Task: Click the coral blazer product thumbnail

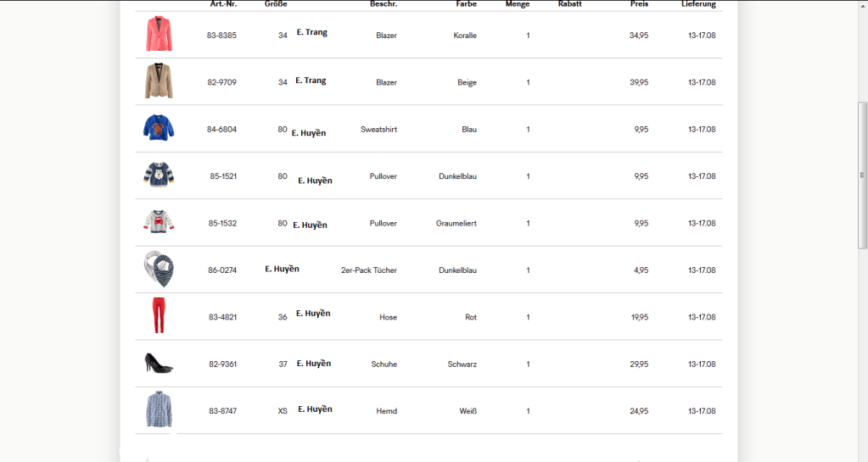Action: tap(158, 35)
